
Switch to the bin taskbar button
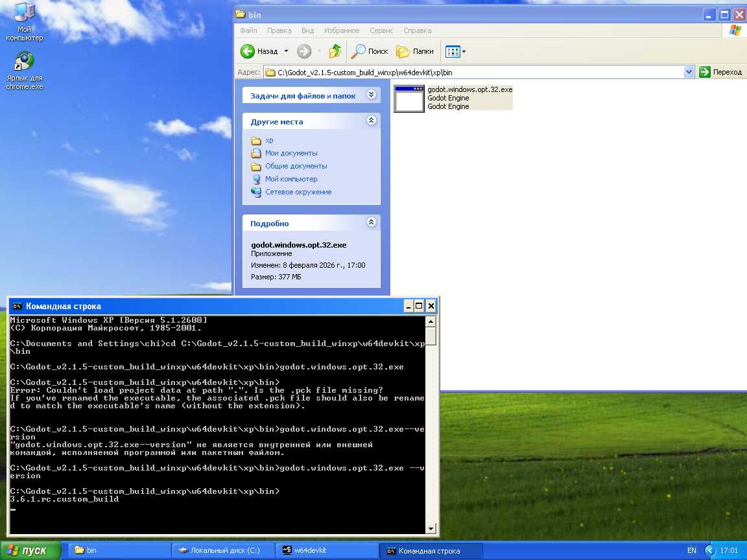pos(119,550)
